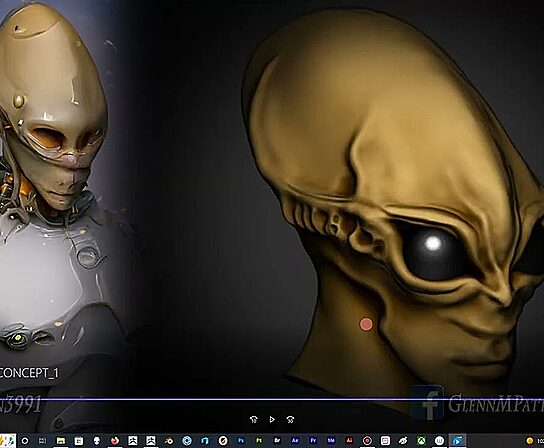The height and width of the screenshot is (448, 544).
Task: Click the Cortana circle search icon
Action: click(25, 441)
